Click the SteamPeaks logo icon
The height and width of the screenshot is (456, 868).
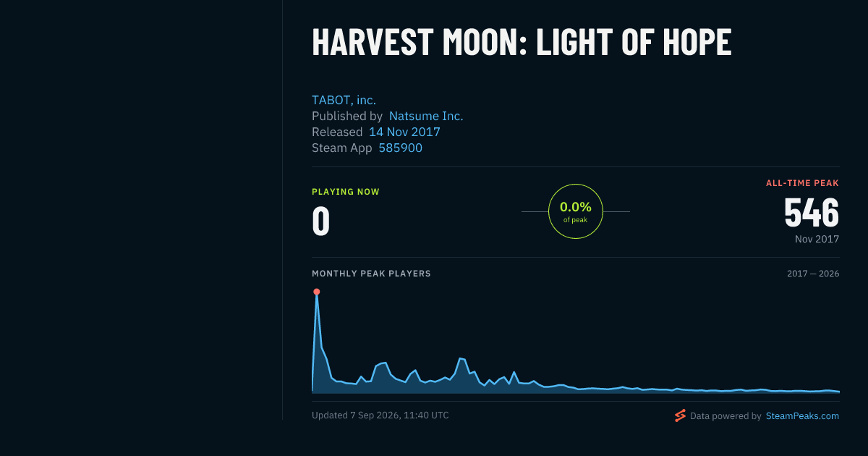tap(680, 415)
